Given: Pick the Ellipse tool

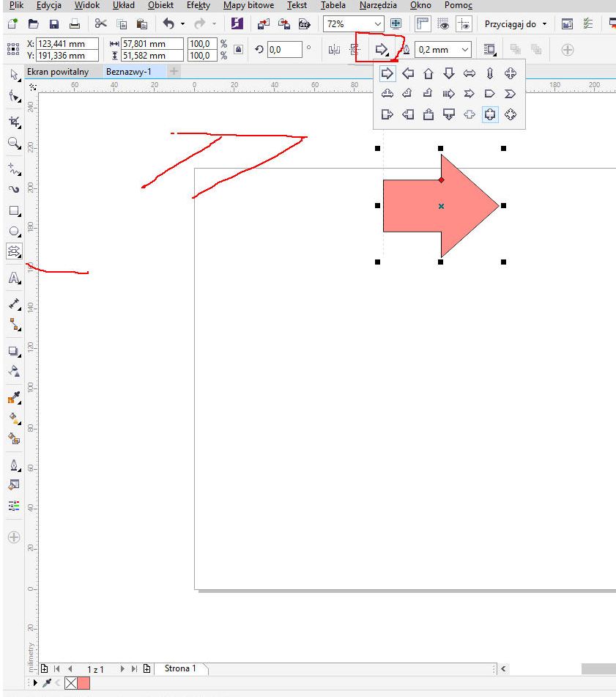Looking at the screenshot, I should click(x=13, y=232).
